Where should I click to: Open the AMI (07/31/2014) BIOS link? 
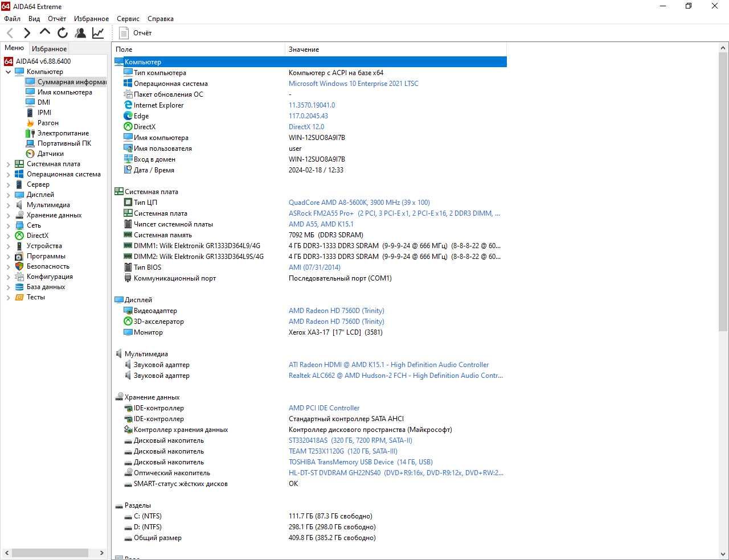(314, 267)
